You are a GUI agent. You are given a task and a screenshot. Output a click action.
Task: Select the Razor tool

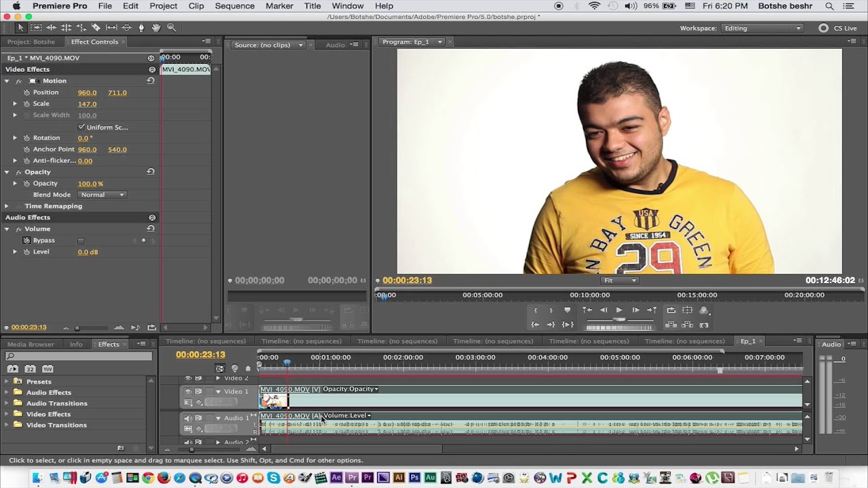click(96, 28)
